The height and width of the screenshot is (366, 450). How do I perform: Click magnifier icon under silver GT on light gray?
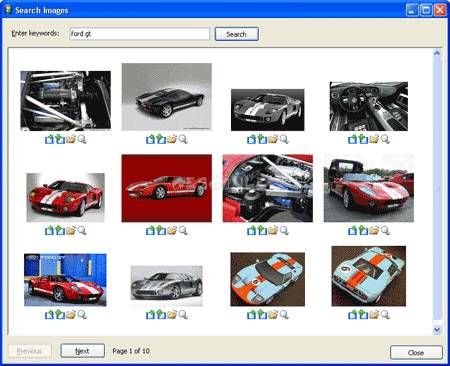pos(183,315)
